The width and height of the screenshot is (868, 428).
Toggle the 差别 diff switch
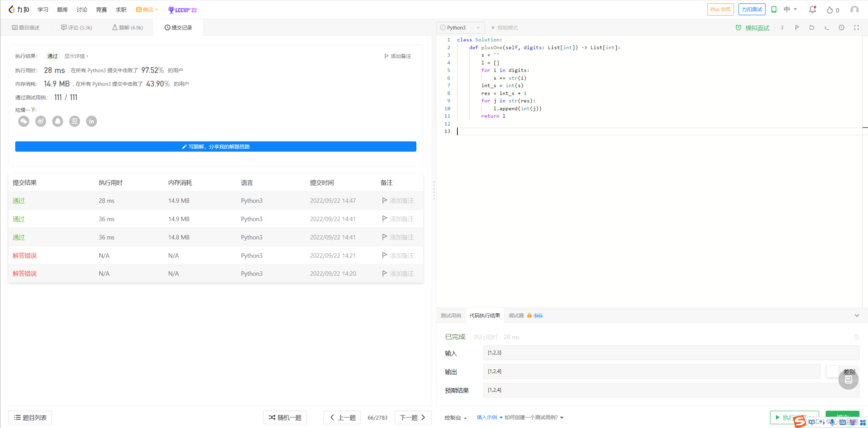coord(833,371)
